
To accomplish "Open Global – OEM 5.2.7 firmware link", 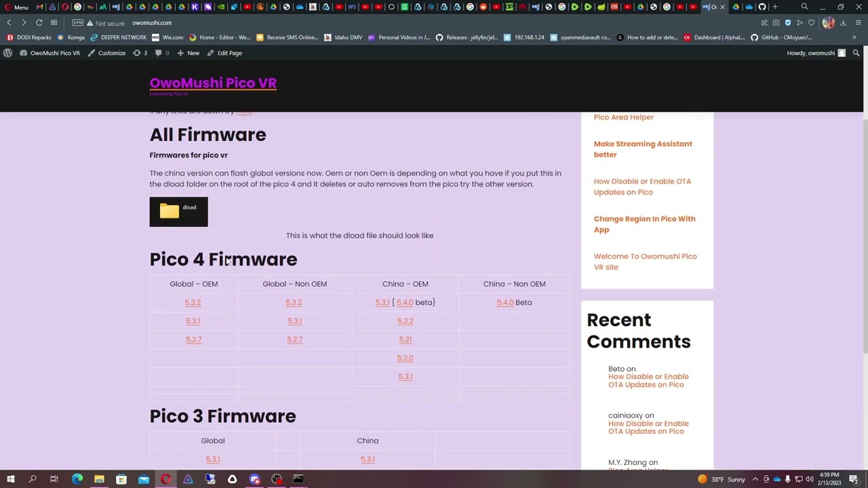I will [193, 339].
